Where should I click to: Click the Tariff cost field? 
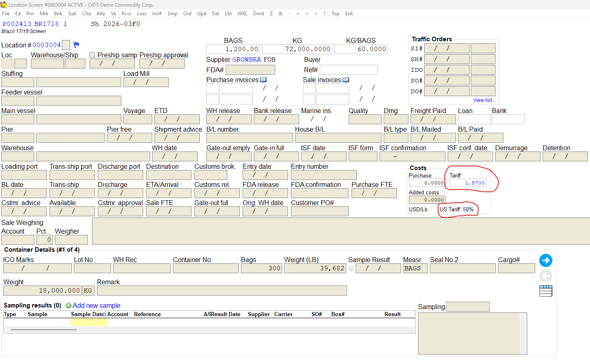pos(468,183)
